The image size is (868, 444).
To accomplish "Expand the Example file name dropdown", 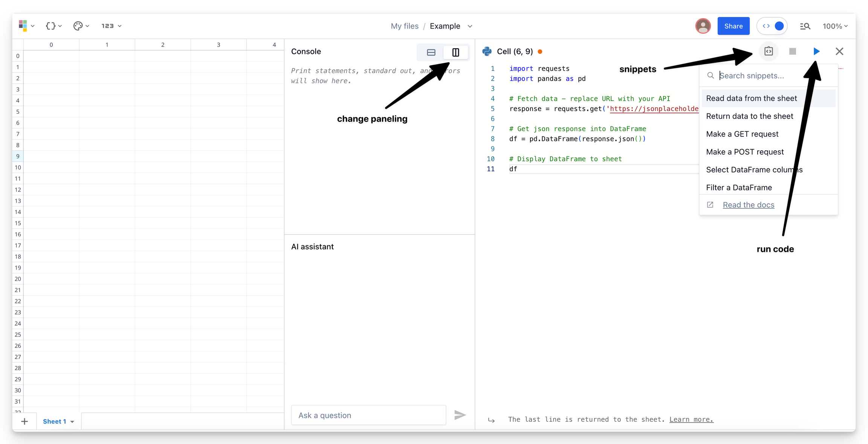I will tap(470, 26).
